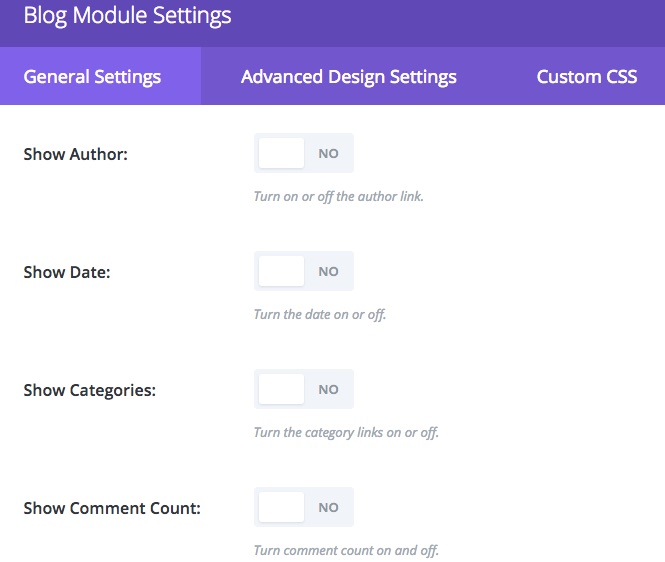This screenshot has height=562, width=665.
Task: Click the Blog Module Settings title
Action: pyautogui.click(x=127, y=16)
